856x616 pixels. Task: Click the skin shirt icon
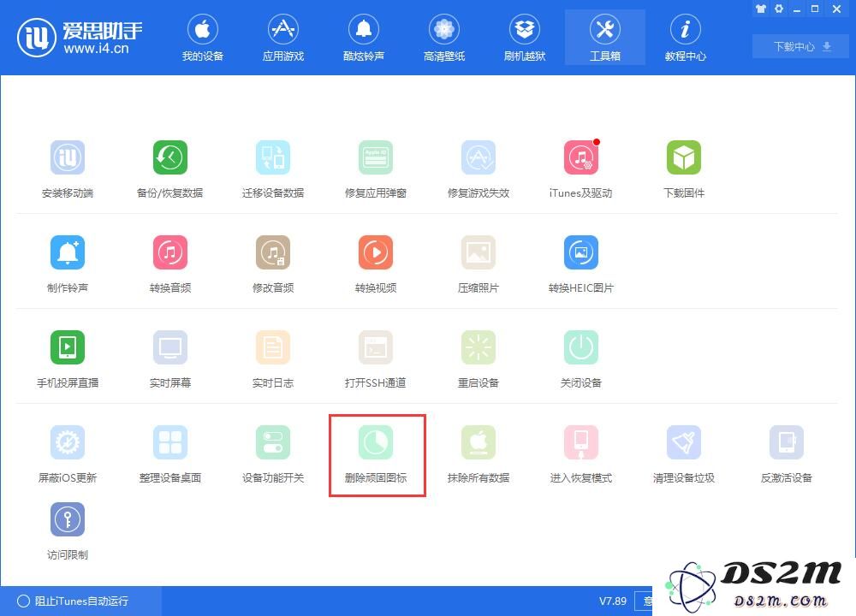click(x=761, y=9)
